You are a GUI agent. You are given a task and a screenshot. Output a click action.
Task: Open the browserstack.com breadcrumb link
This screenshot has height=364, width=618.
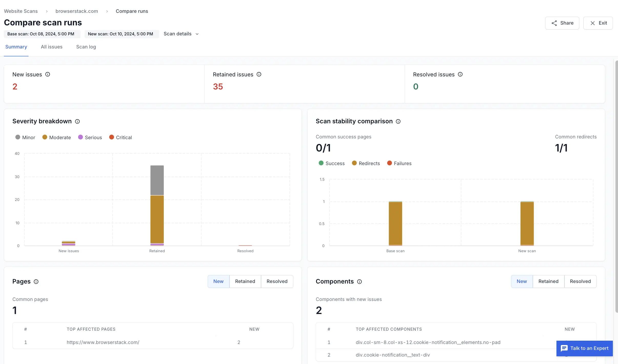77,11
